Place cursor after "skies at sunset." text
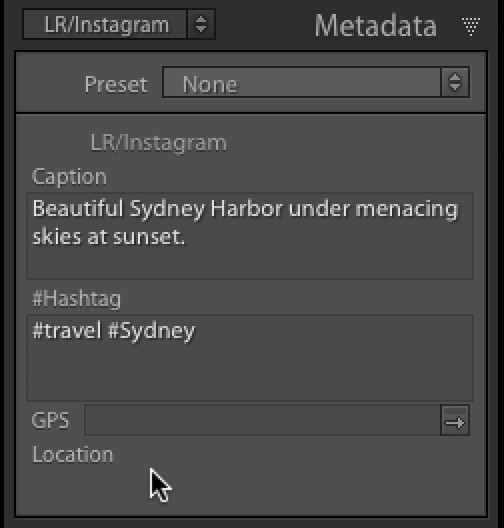This screenshot has width=504, height=528. coord(186,237)
